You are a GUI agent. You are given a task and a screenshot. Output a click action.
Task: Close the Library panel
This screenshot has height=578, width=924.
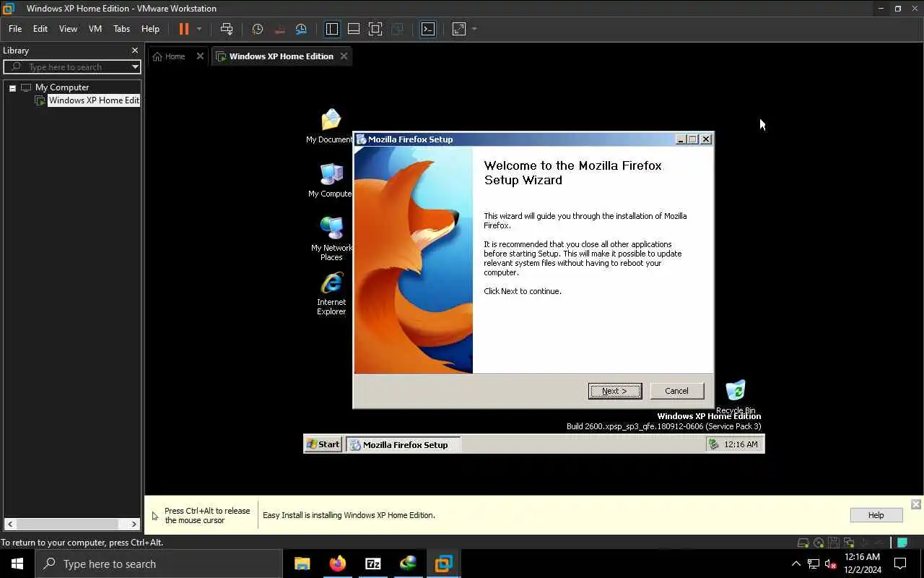click(134, 51)
